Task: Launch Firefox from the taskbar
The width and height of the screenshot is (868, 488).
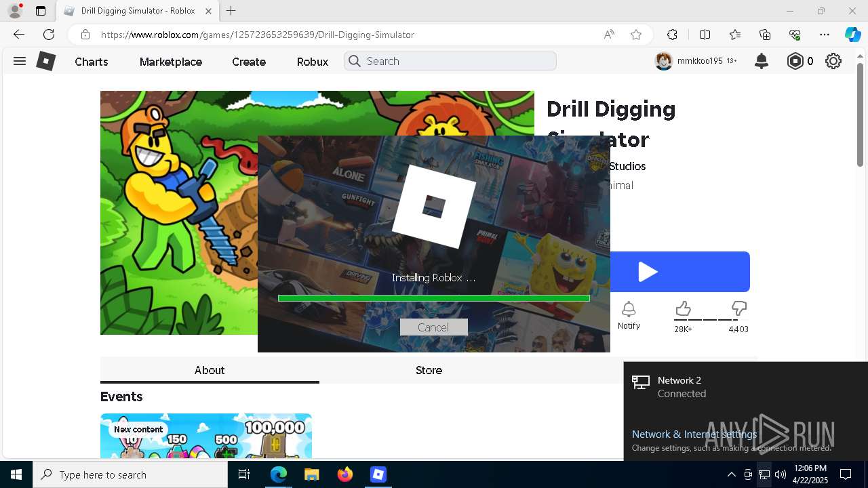Action: point(345,474)
